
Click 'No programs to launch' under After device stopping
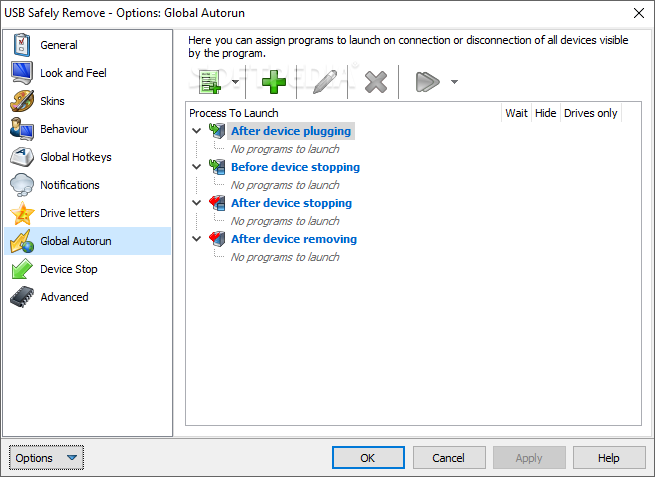[285, 221]
